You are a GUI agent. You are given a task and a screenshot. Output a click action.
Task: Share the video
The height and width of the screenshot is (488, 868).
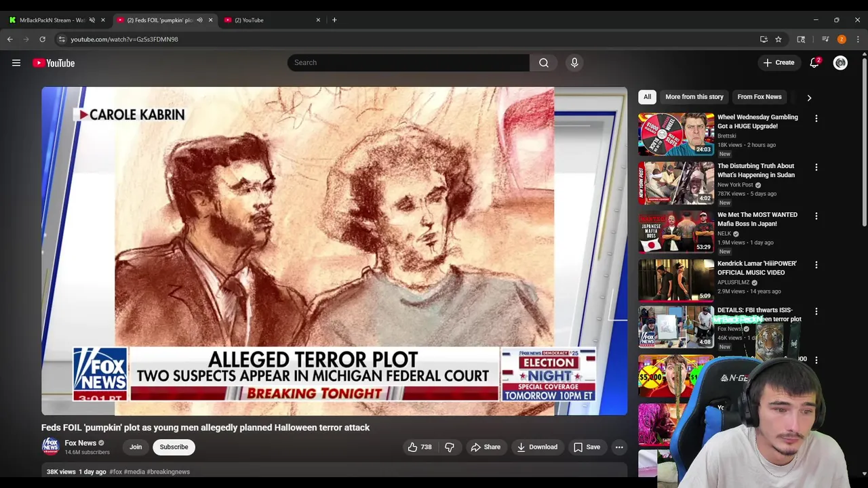(486, 447)
